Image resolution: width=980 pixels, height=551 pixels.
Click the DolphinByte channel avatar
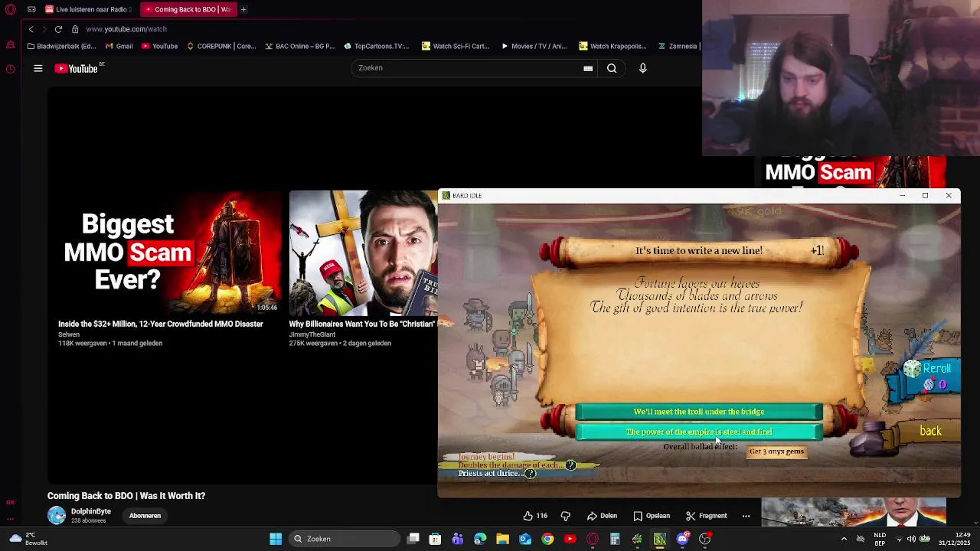click(x=57, y=515)
